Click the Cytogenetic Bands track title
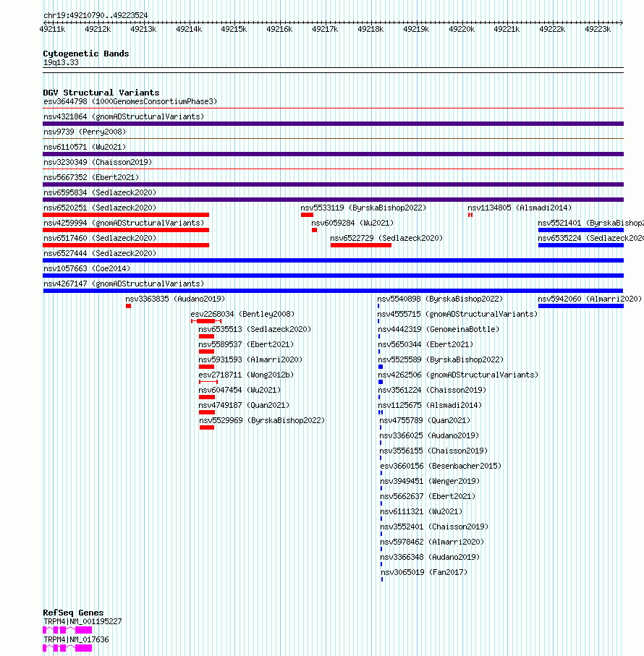The width and height of the screenshot is (644, 656). point(86,54)
